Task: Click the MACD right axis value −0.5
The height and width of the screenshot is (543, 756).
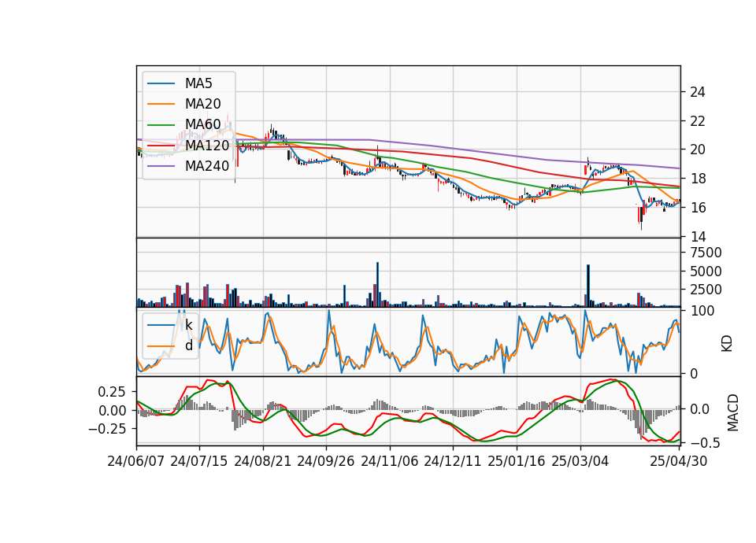Action: pos(705,443)
